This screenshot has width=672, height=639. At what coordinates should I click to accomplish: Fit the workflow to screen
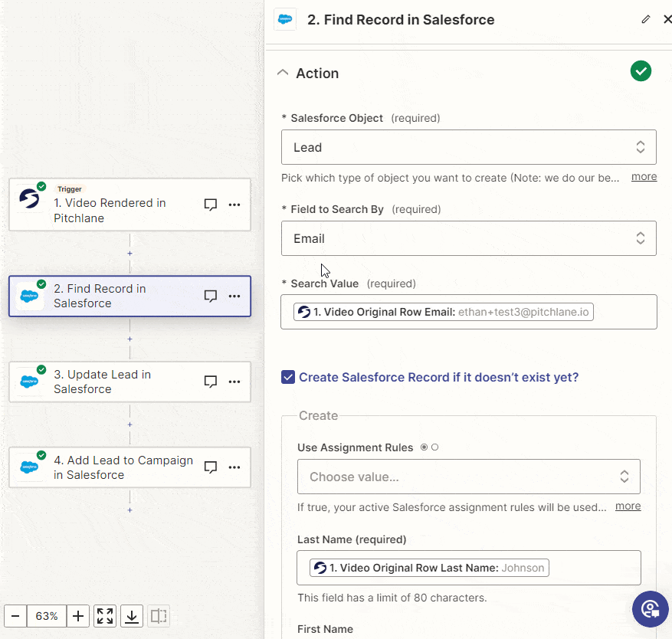click(x=105, y=616)
